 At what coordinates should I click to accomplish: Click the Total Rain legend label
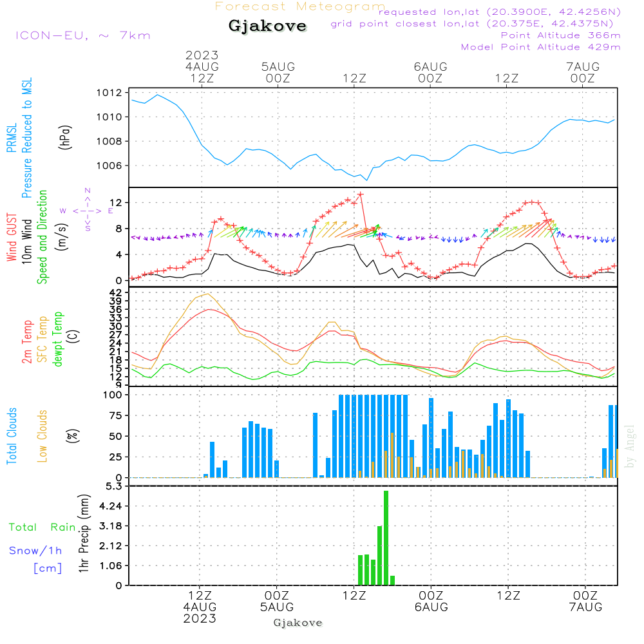point(42,527)
